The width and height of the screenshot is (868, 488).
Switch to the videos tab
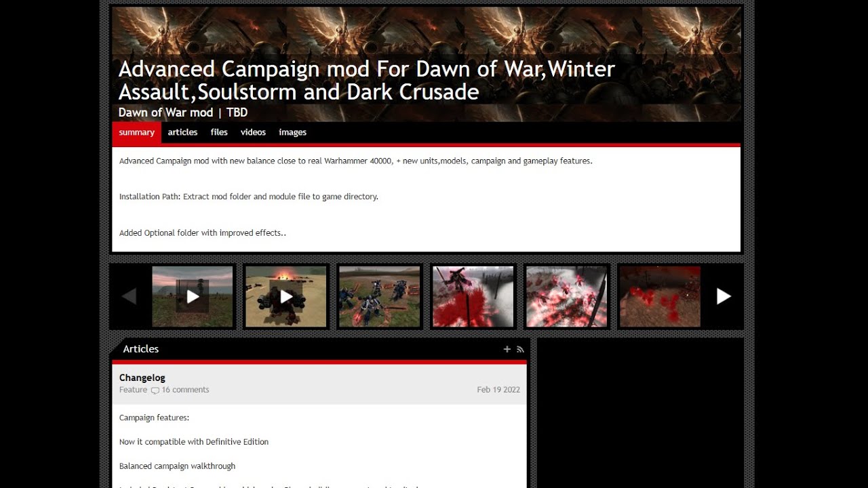tap(253, 132)
